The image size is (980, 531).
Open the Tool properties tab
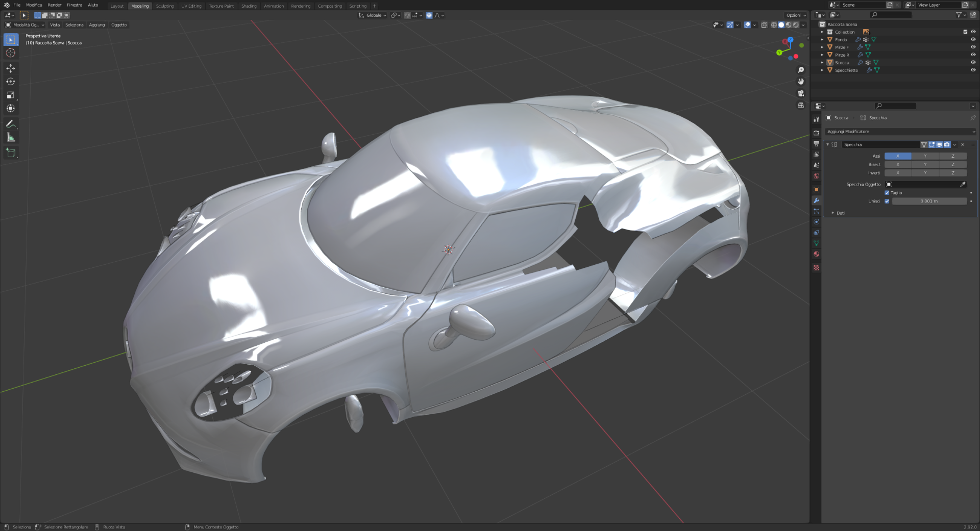click(x=817, y=119)
